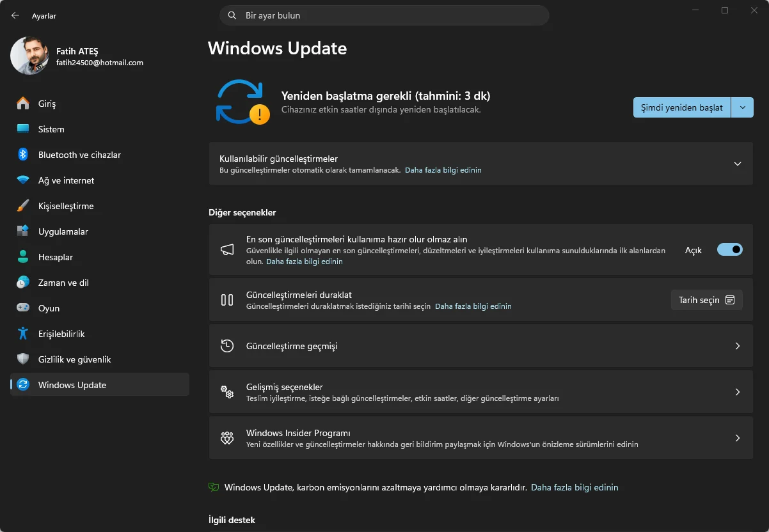This screenshot has width=769, height=532.
Task: Open Uygulamalar page
Action: (x=100, y=231)
